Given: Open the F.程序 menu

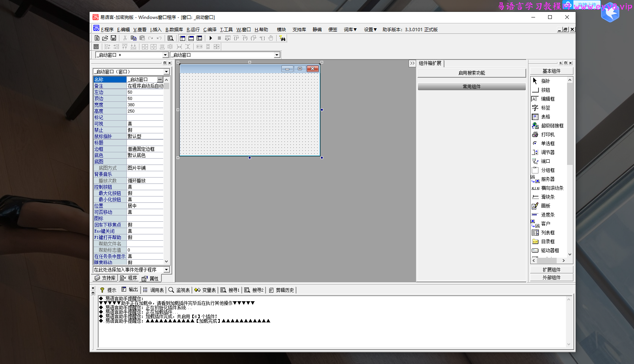Looking at the screenshot, I should [107, 29].
